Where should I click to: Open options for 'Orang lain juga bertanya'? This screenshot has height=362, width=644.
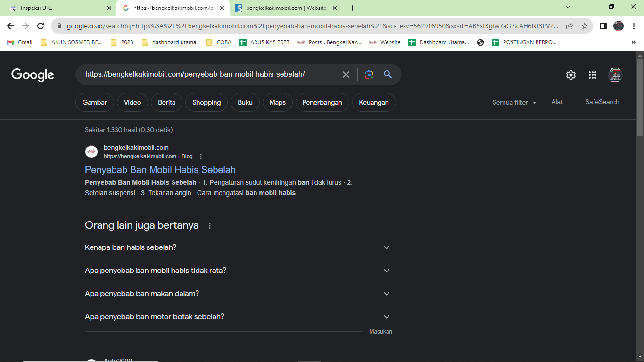coord(210,226)
